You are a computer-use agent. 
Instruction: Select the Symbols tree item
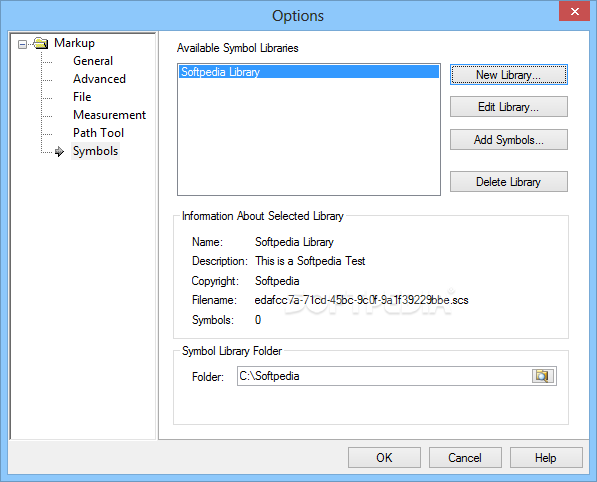(x=95, y=151)
